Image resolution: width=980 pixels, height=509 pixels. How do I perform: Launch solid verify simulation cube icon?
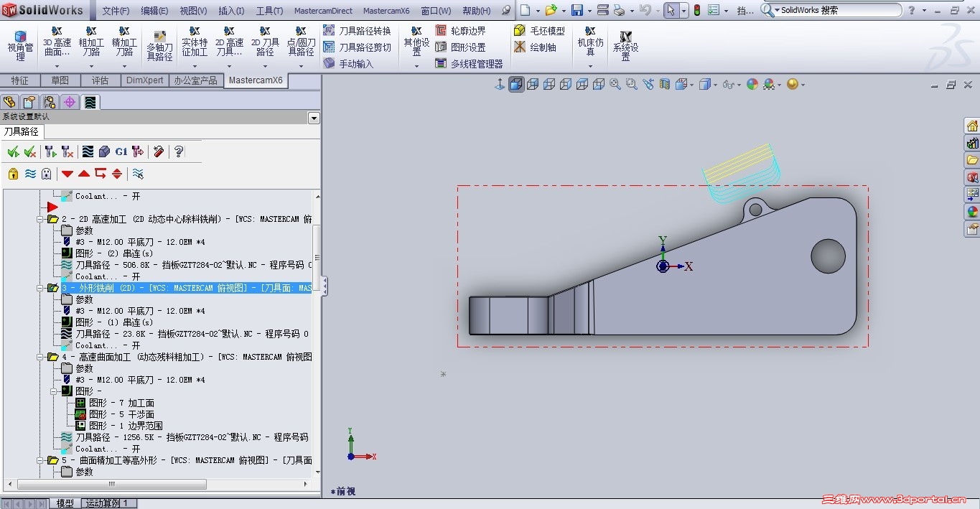click(104, 151)
